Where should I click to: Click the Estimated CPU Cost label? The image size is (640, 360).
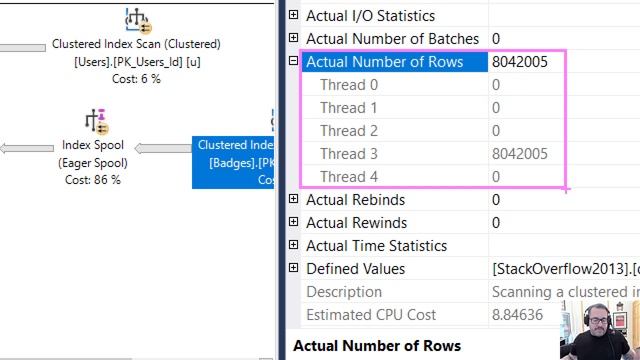click(371, 315)
